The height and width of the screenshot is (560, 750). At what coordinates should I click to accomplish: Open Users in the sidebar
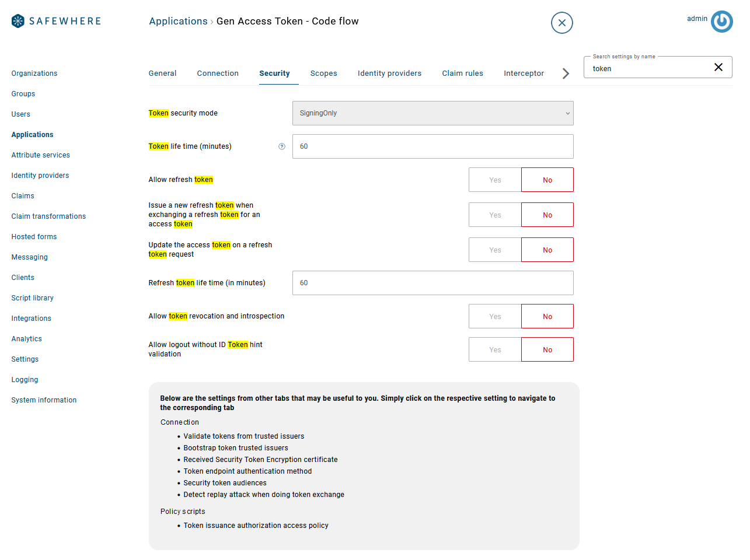coord(21,114)
